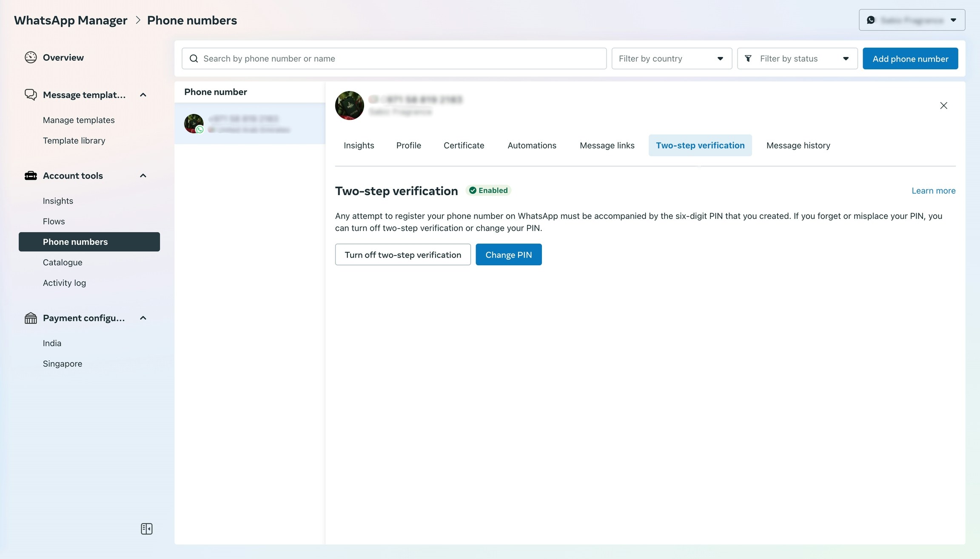Collapse the sidebar with the panel icon
The width and height of the screenshot is (980, 559).
point(146,528)
